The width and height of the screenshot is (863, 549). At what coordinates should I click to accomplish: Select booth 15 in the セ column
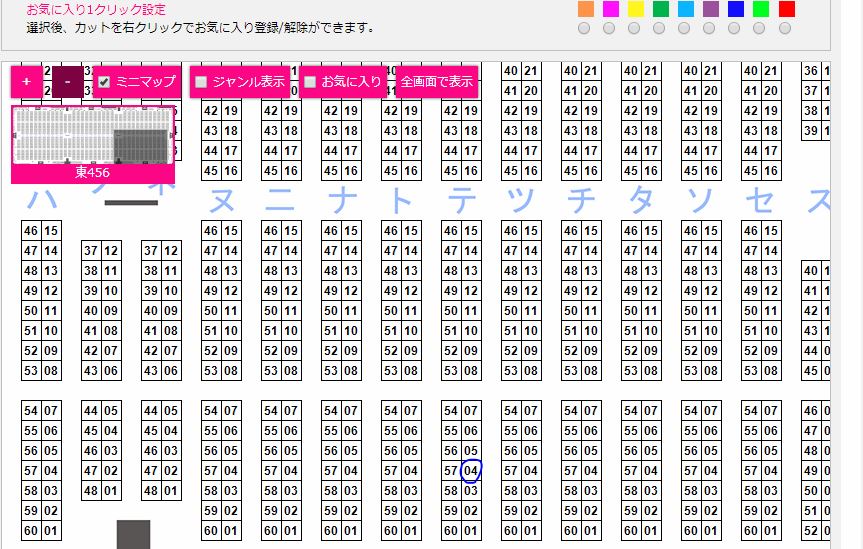tap(771, 231)
